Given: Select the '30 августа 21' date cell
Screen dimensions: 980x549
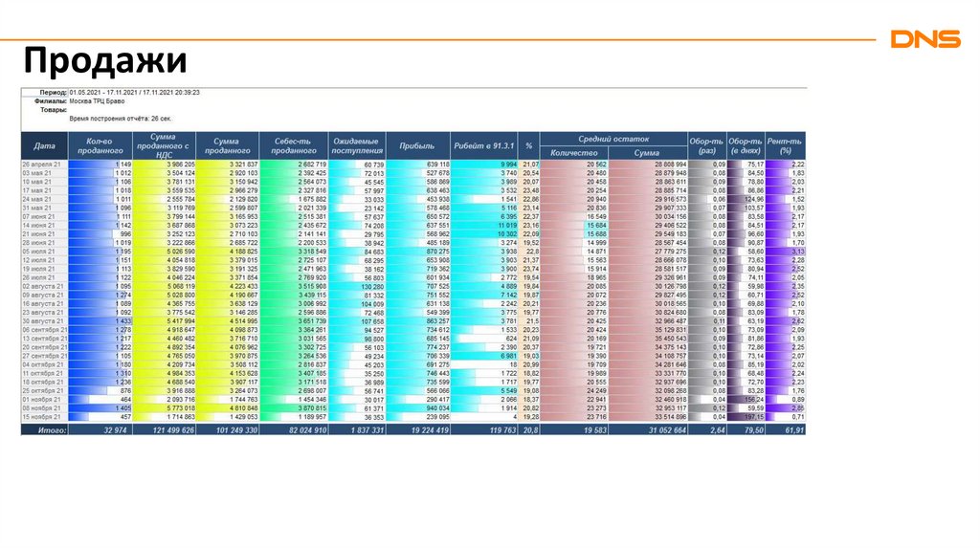Looking at the screenshot, I should [x=44, y=321].
